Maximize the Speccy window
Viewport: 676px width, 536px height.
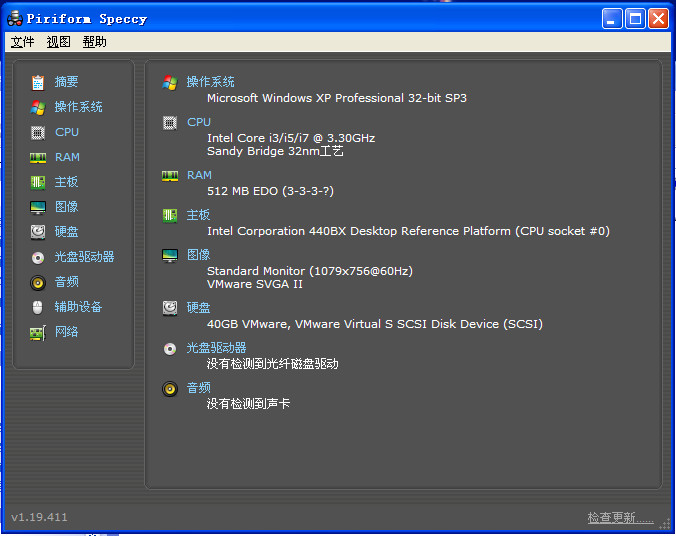tap(635, 19)
